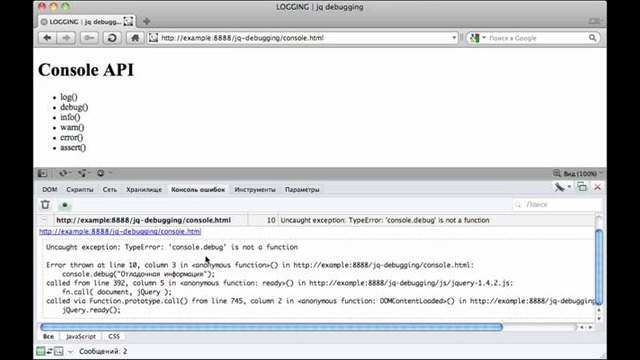Open the Вид (100%) zoom dropdown

[582, 173]
